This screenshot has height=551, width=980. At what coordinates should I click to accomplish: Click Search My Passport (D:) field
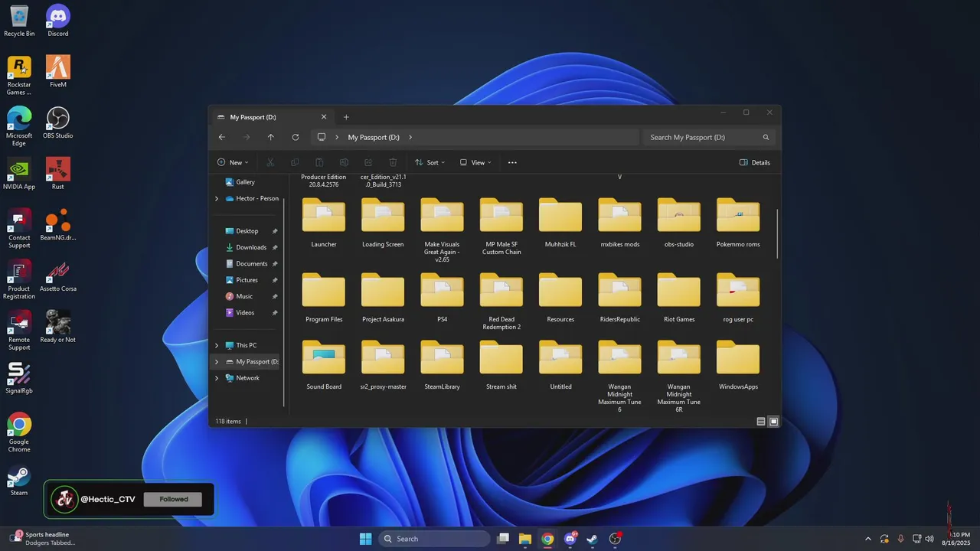tap(709, 137)
